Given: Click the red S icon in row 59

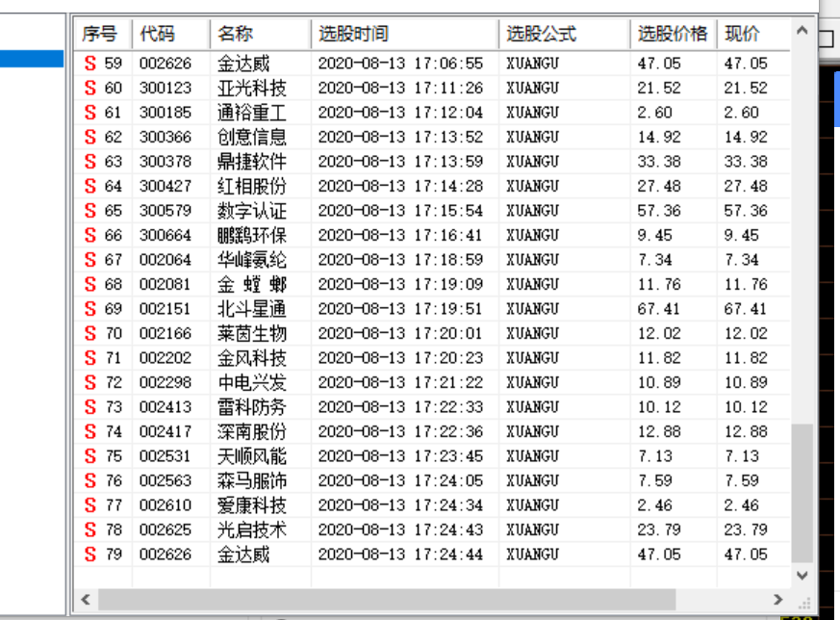Looking at the screenshot, I should tap(90, 64).
